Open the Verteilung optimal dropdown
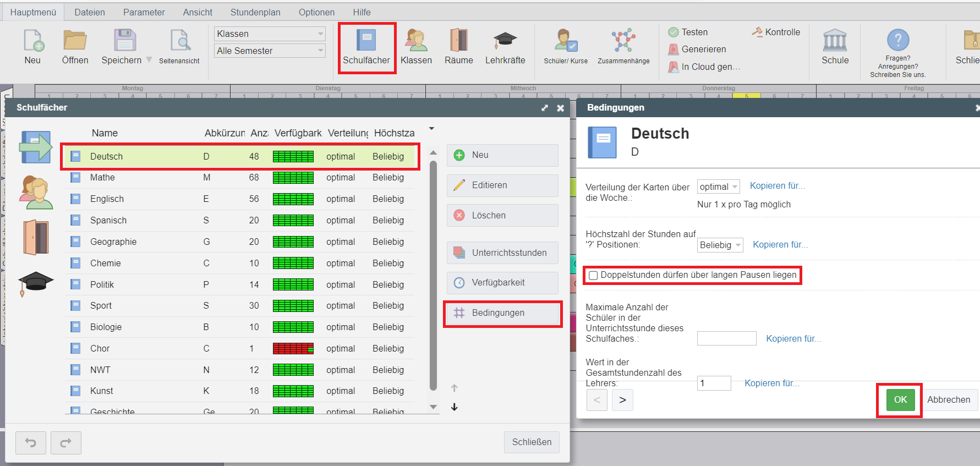The height and width of the screenshot is (466, 980). point(718,187)
